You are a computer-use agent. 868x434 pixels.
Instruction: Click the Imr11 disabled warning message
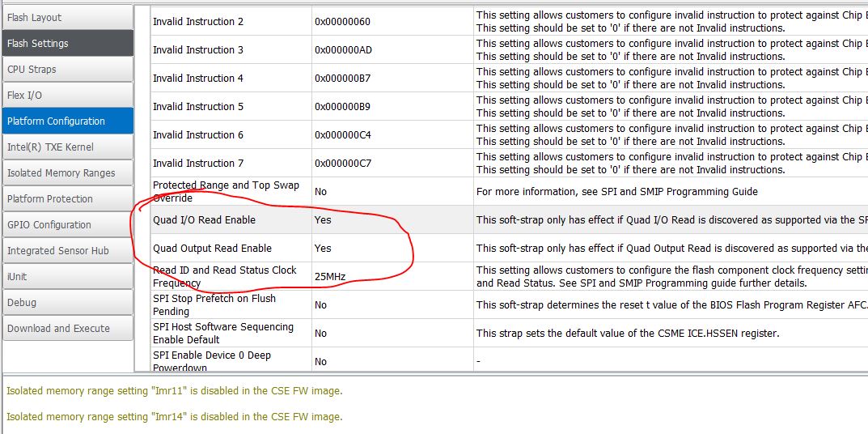click(174, 391)
